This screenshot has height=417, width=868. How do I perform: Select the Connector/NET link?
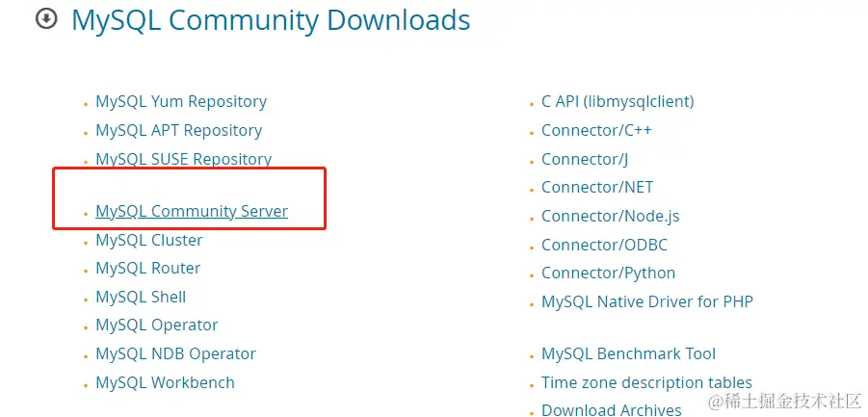point(597,188)
